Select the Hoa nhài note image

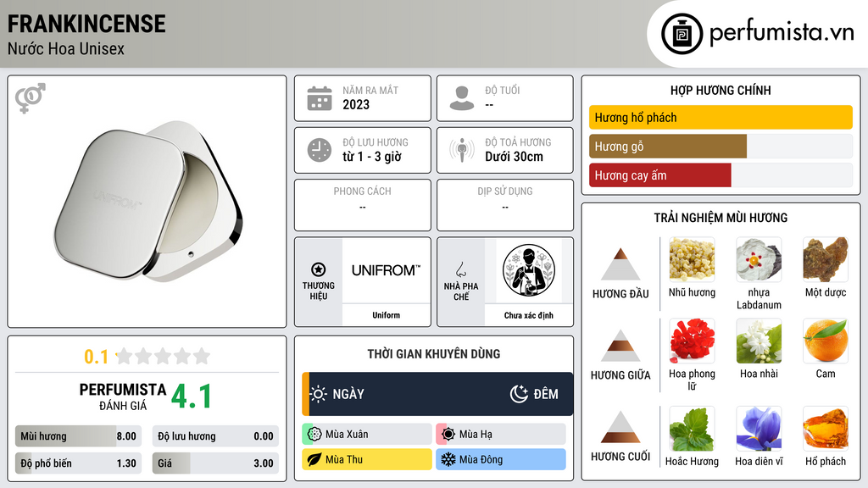[759, 341]
